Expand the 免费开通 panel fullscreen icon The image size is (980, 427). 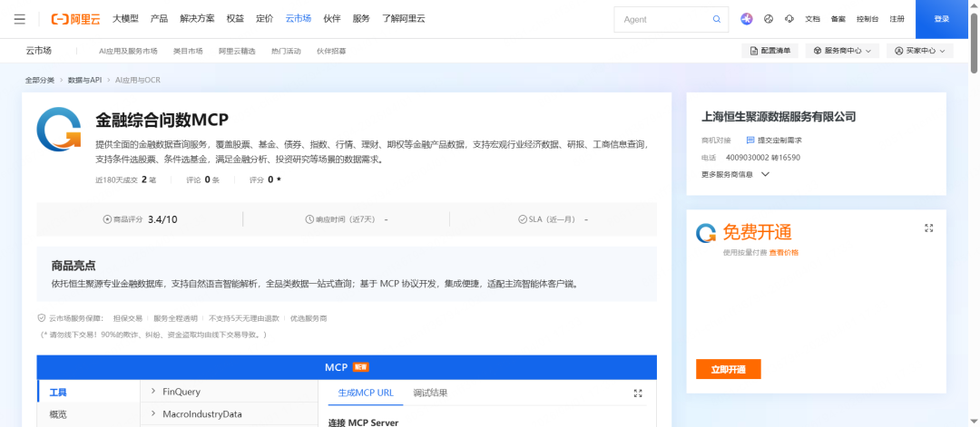(928, 228)
